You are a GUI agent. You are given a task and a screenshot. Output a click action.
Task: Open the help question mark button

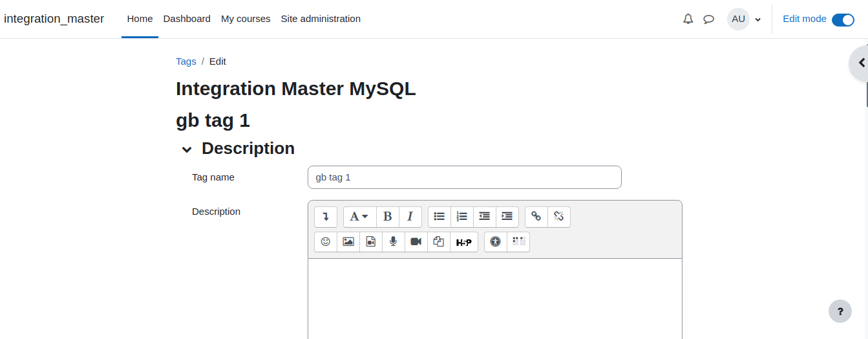840,311
